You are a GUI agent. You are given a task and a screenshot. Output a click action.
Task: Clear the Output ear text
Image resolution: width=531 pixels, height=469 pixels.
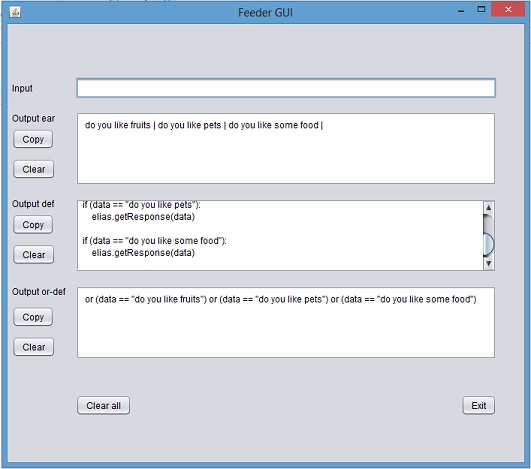click(x=34, y=169)
